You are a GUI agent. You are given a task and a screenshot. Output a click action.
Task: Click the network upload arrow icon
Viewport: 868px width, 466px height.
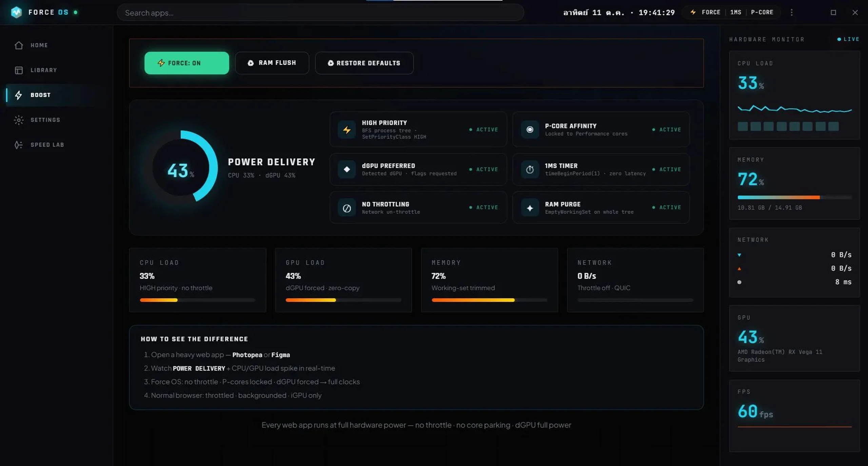tap(739, 269)
